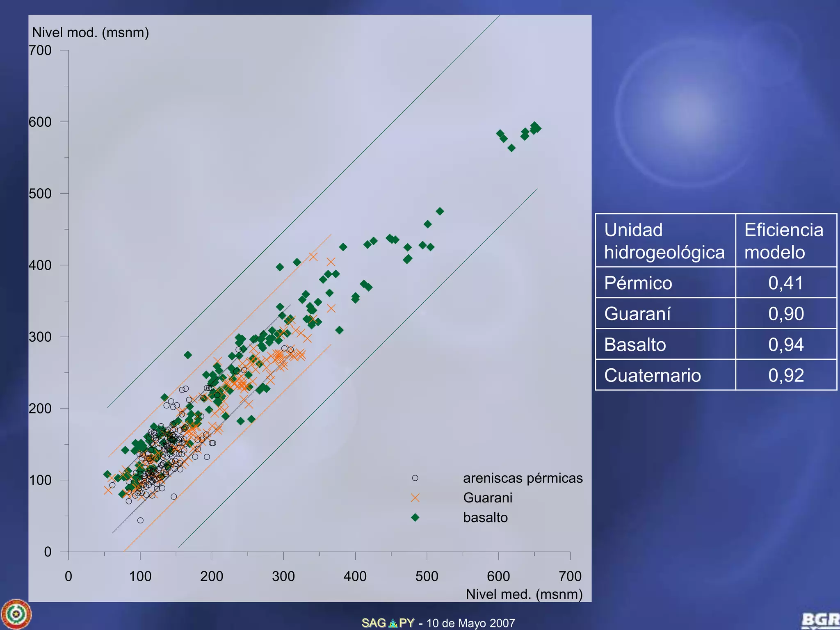Click the green basalto diamond legend marker
This screenshot has width=840, height=630.
(415, 517)
